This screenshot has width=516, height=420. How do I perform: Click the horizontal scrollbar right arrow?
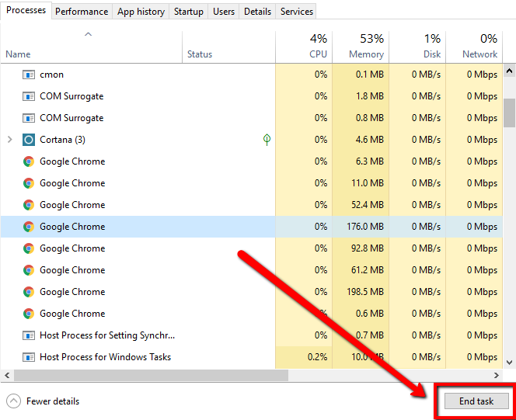pos(497,375)
